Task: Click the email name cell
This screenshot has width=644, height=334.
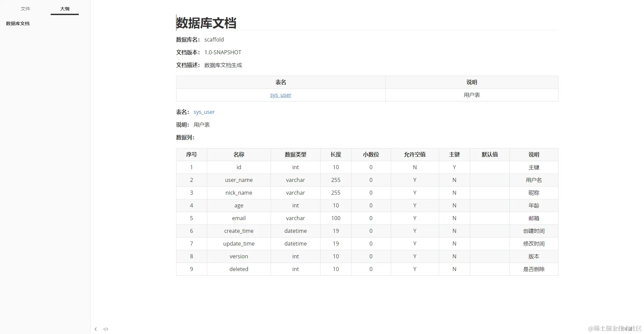Action: click(x=239, y=218)
